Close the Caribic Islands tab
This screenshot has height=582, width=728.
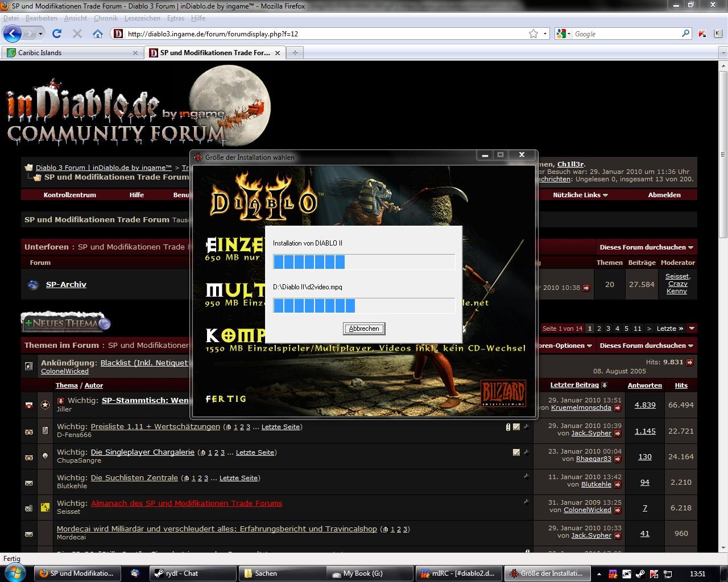coord(135,53)
